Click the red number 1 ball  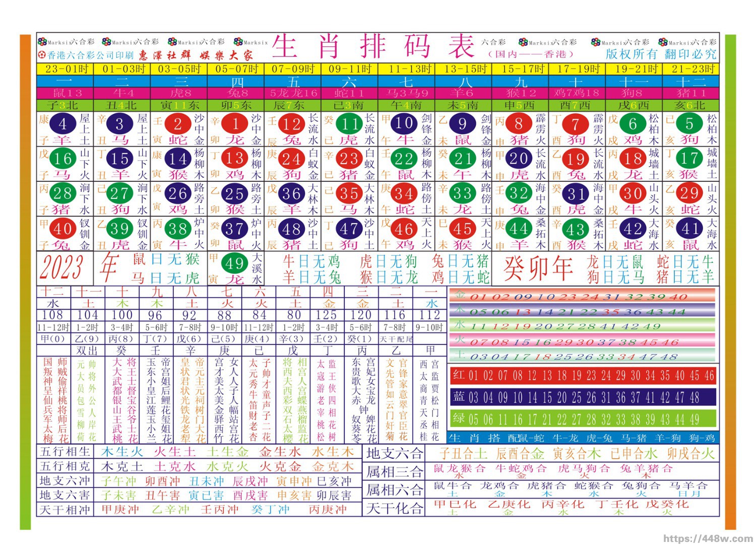(235, 123)
